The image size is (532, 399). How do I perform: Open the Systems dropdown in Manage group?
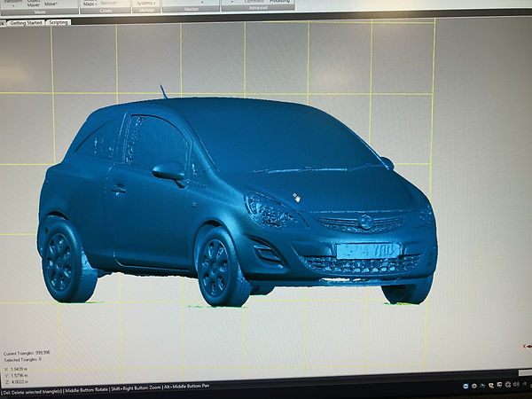click(x=146, y=3)
